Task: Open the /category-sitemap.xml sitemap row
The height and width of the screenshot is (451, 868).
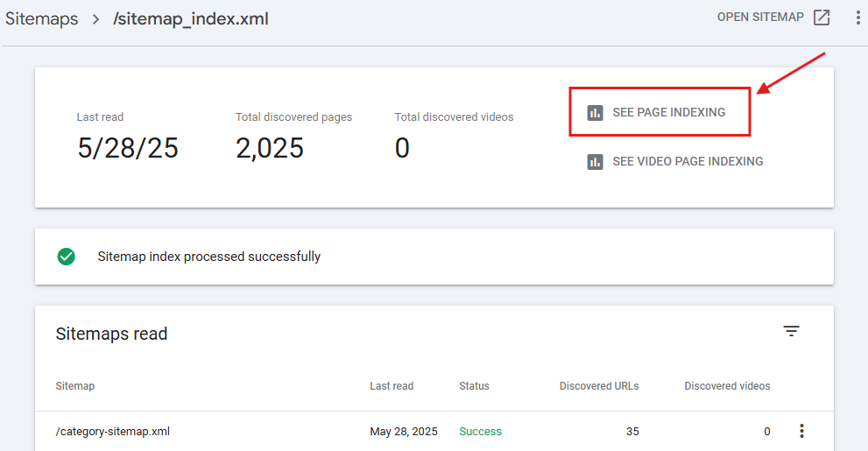Action: [x=111, y=431]
